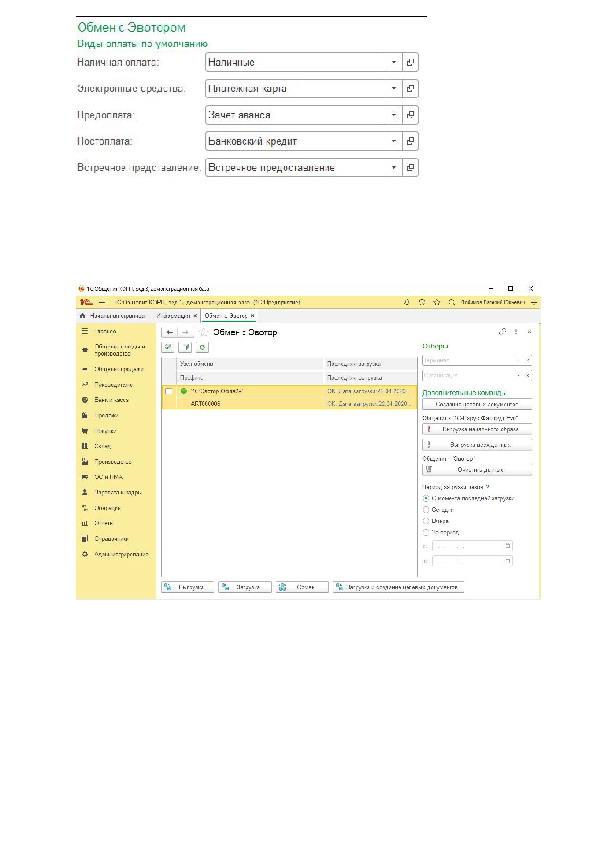Image resolution: width=613 pixels, height=868 pixels.
Task: Open dropdown for Электронные средства field
Action: (x=394, y=89)
